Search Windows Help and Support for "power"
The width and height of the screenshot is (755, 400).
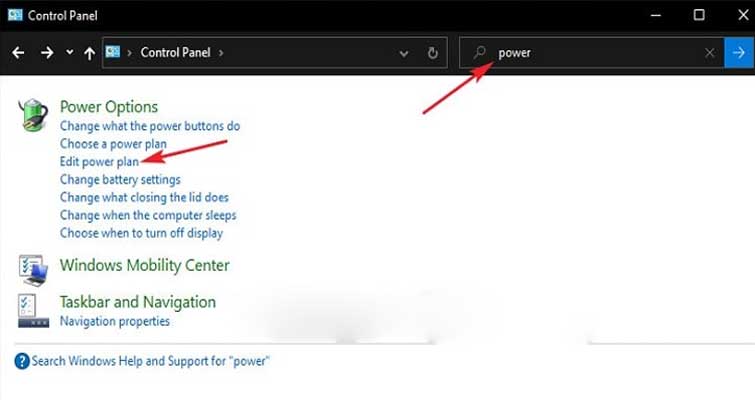pyautogui.click(x=150, y=361)
